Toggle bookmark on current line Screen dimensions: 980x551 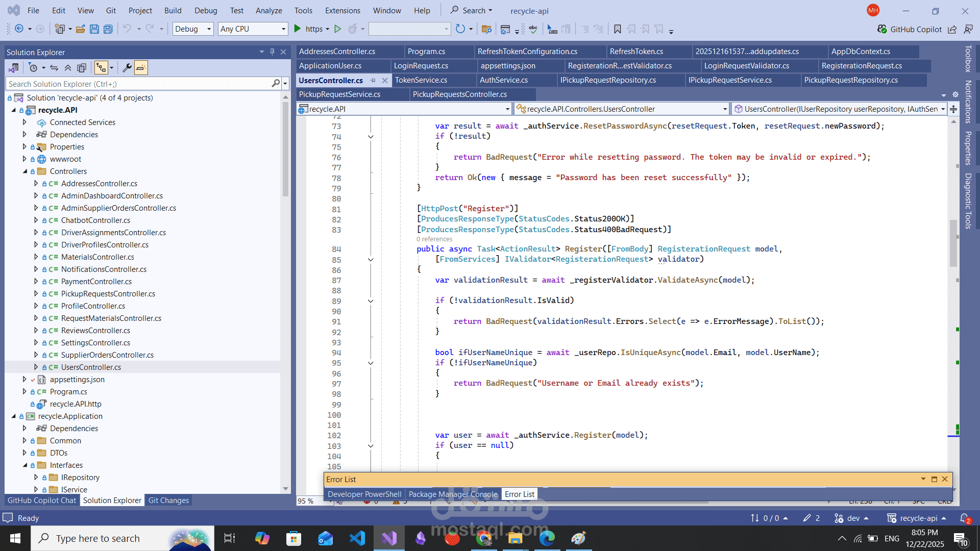(618, 29)
